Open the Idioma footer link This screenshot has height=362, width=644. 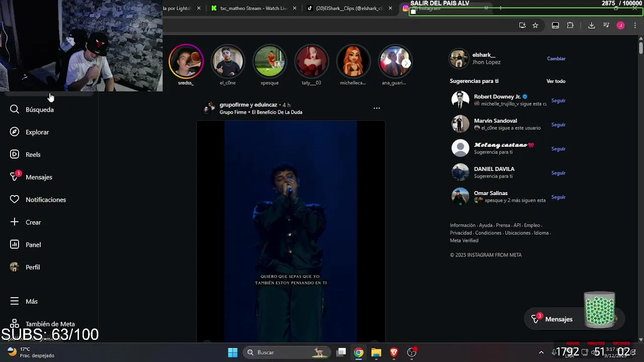point(541,233)
